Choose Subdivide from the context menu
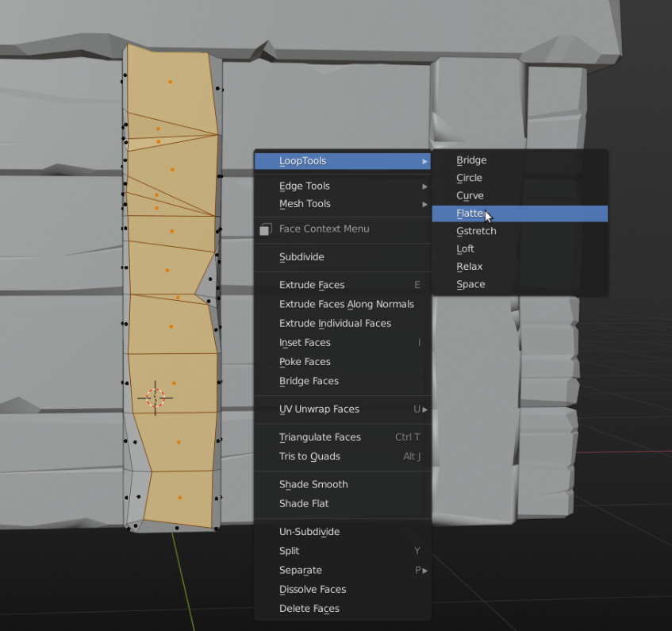Image resolution: width=672 pixels, height=631 pixels. 343,257
